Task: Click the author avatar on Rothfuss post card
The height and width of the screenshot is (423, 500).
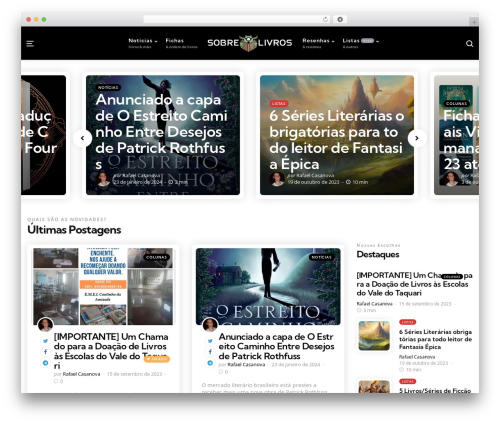Action: tap(210, 324)
